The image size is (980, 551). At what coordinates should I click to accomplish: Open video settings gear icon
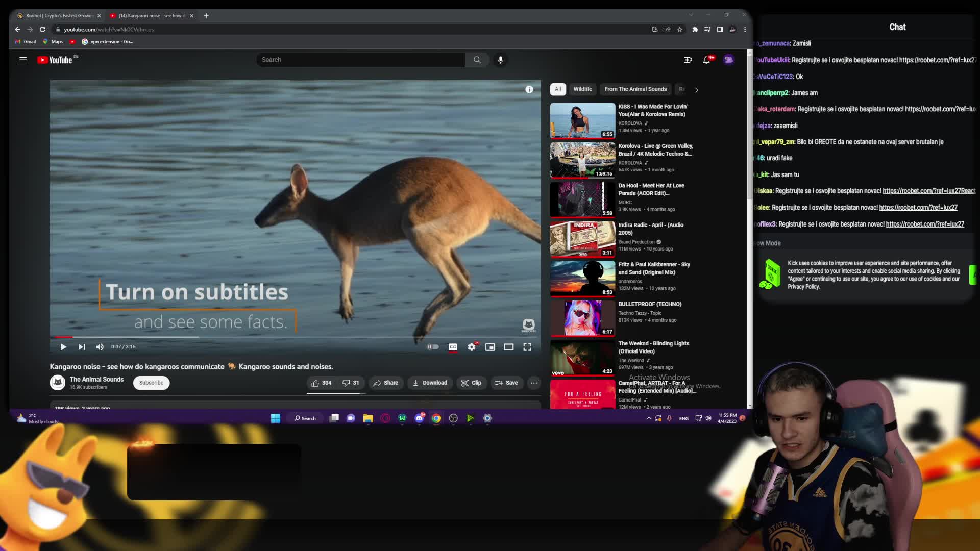click(472, 347)
